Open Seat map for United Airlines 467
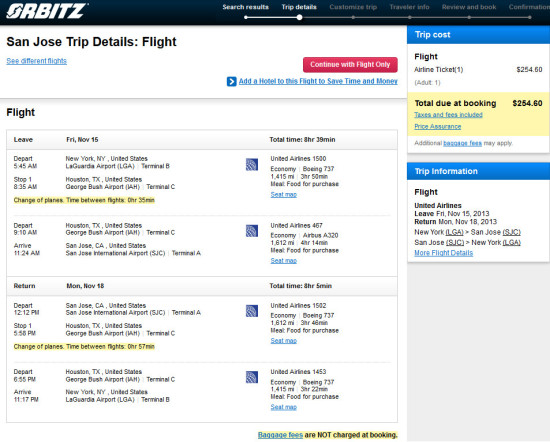Screen dimensions: 550x442 coord(283,261)
